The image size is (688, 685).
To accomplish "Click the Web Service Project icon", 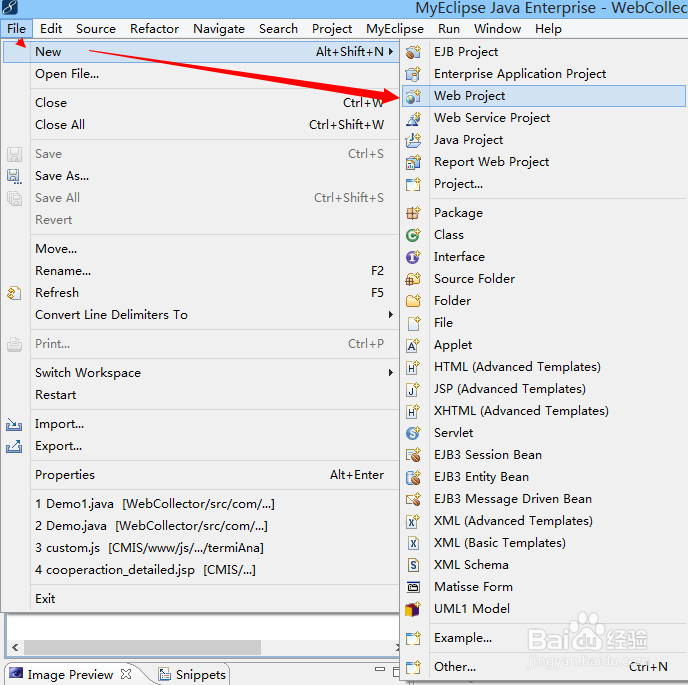I will point(413,118).
